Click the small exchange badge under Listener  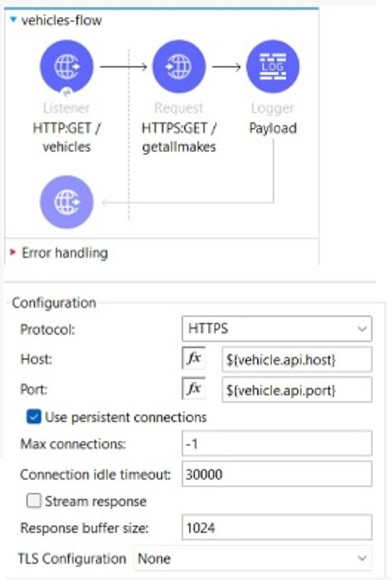[x=67, y=93]
